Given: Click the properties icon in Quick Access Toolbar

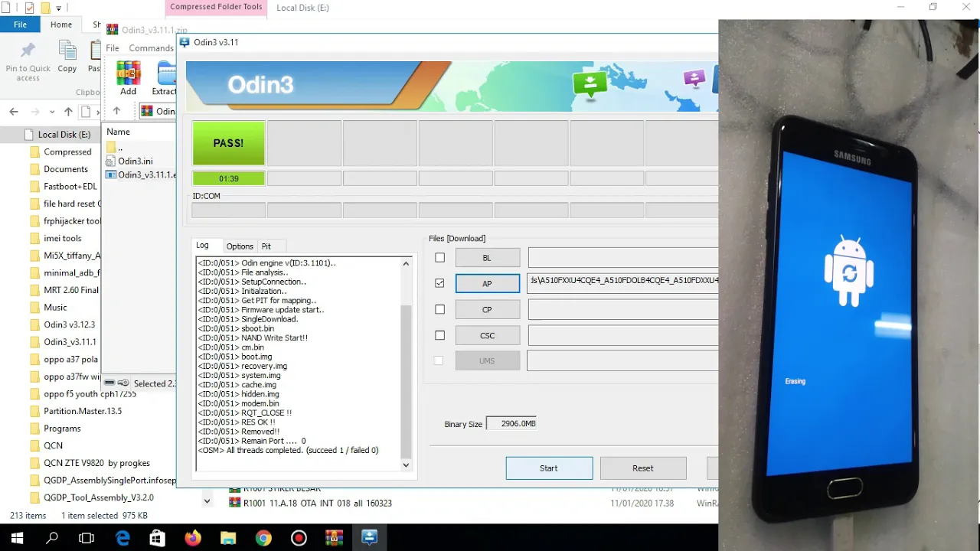Looking at the screenshot, I should [x=29, y=8].
